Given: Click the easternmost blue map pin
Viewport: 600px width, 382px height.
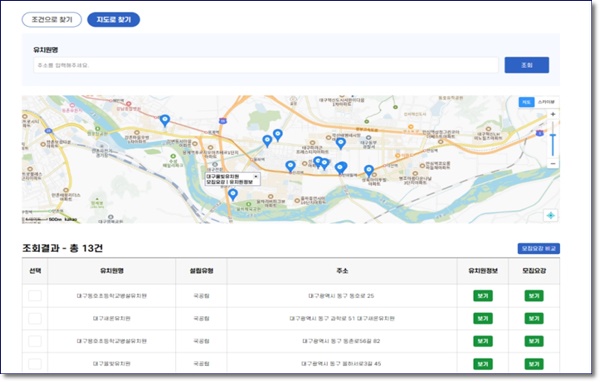Looking at the screenshot, I should tap(368, 171).
